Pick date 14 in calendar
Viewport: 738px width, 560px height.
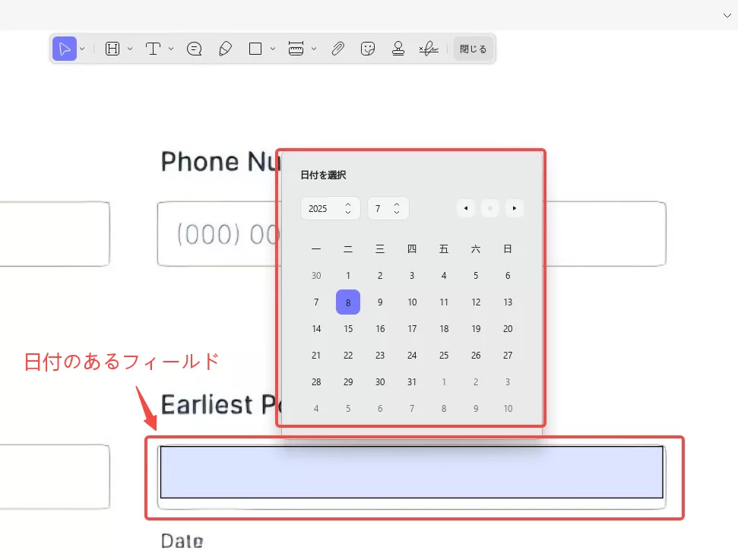coord(316,329)
